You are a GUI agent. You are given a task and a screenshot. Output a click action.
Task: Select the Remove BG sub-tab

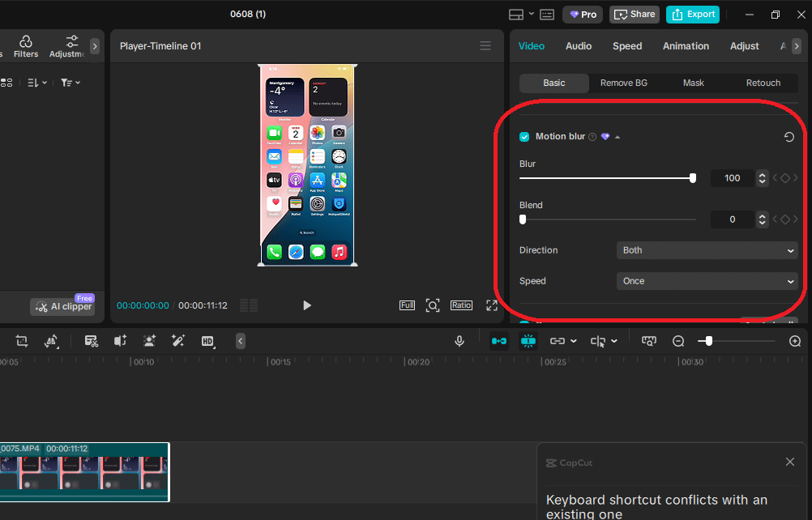tap(623, 83)
